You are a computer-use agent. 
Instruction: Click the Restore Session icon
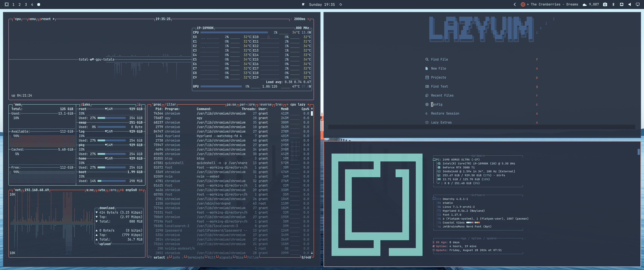click(x=426, y=113)
